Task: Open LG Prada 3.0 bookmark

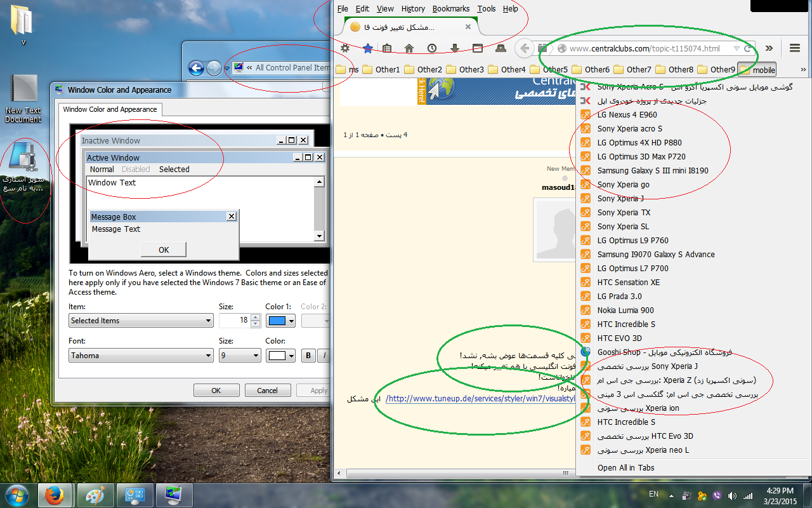Action: pos(693,297)
